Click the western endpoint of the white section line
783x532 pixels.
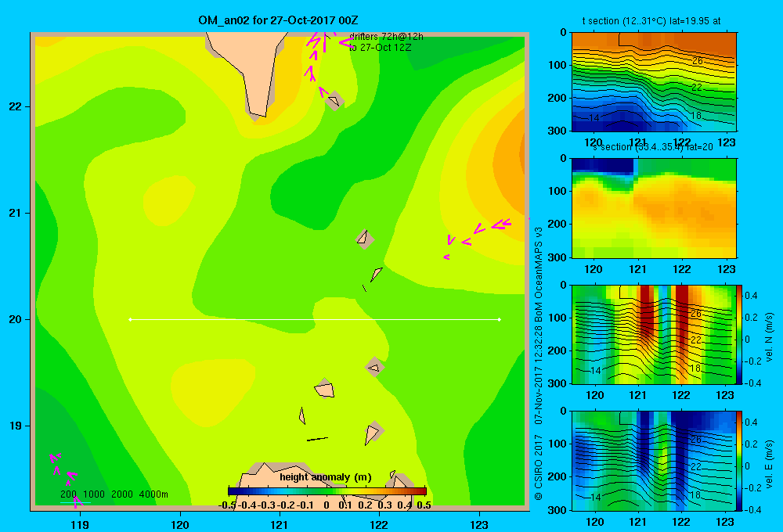point(130,319)
